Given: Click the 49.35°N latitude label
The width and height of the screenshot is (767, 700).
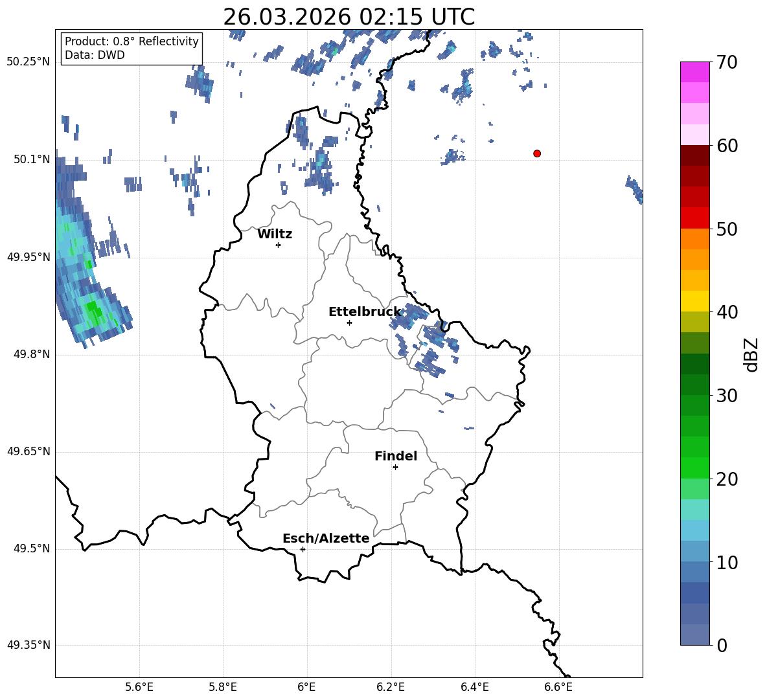Looking at the screenshot, I should click(x=29, y=645).
